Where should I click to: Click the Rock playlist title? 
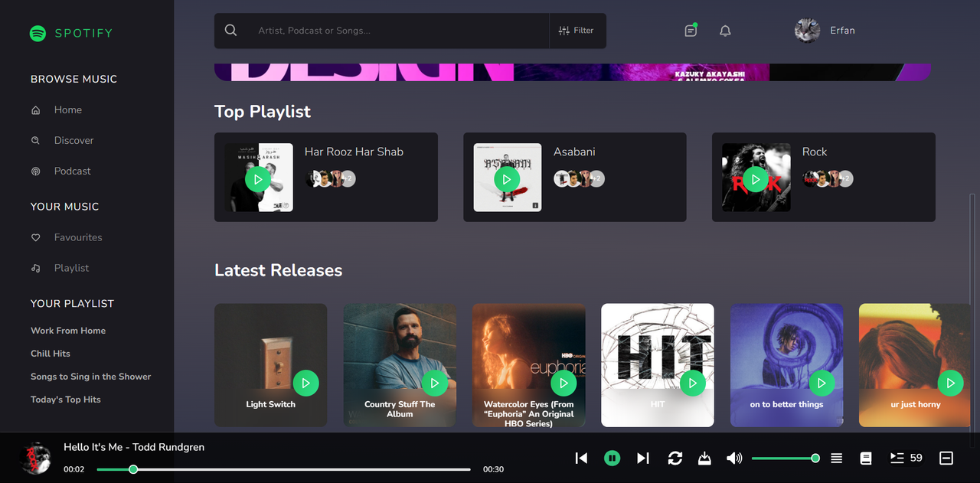pos(815,152)
